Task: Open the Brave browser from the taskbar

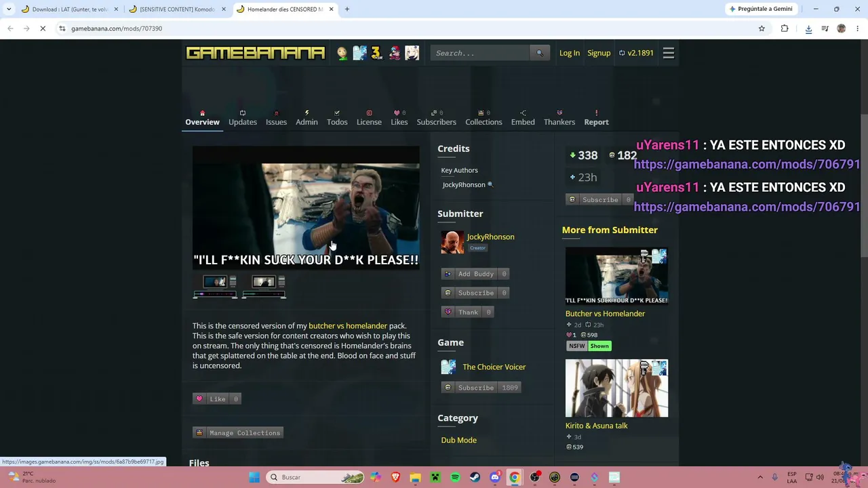Action: pos(395,477)
